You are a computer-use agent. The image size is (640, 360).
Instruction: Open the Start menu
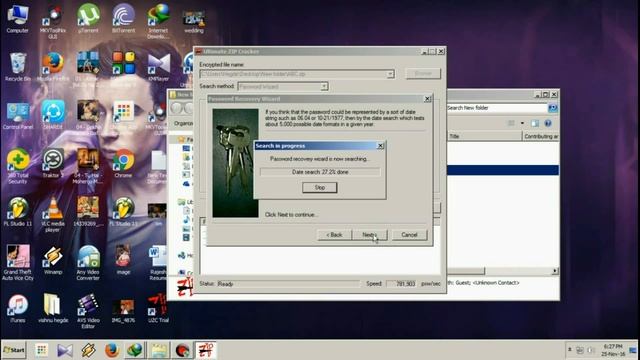14,350
